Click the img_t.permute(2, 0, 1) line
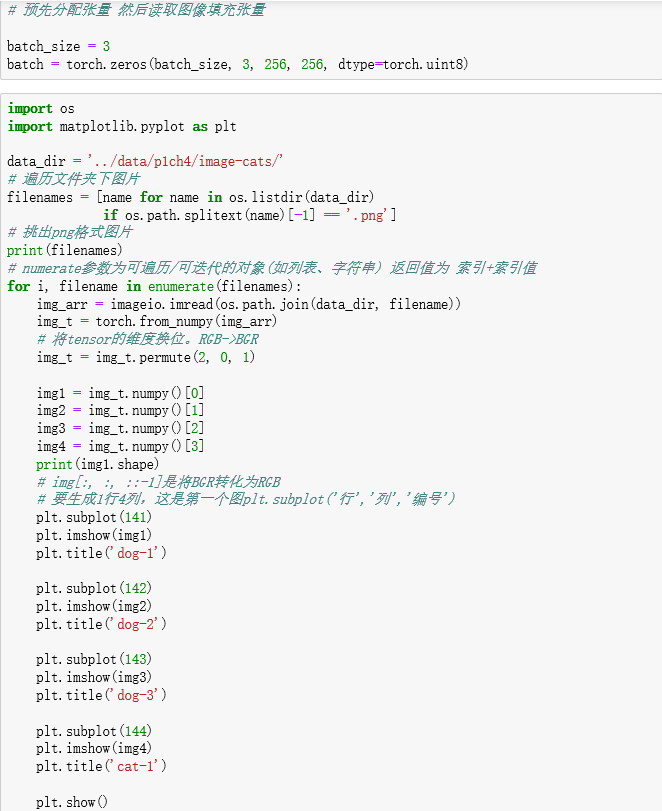 tap(146, 357)
